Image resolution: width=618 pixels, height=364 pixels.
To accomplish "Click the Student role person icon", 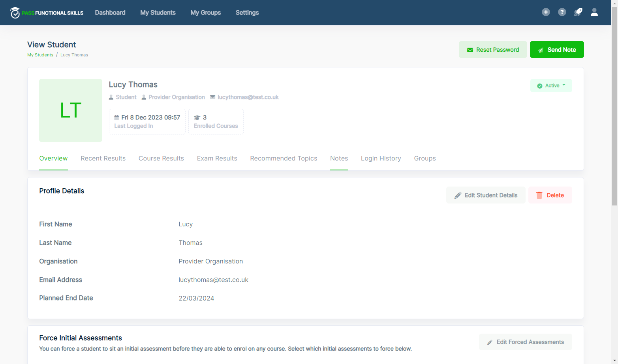I will point(111,97).
